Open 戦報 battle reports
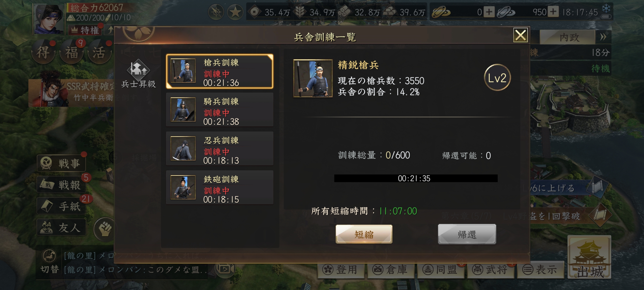Screen dimensions: 644x290 pos(61,185)
